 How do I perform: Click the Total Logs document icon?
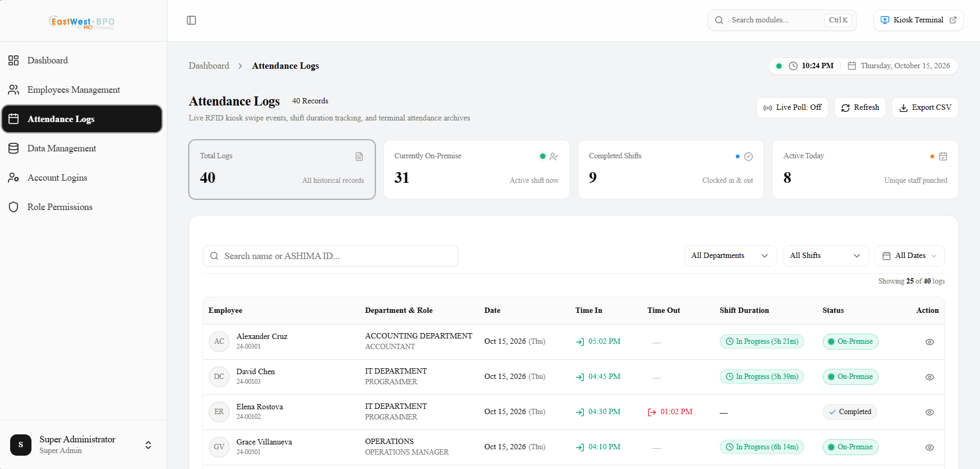pos(359,157)
